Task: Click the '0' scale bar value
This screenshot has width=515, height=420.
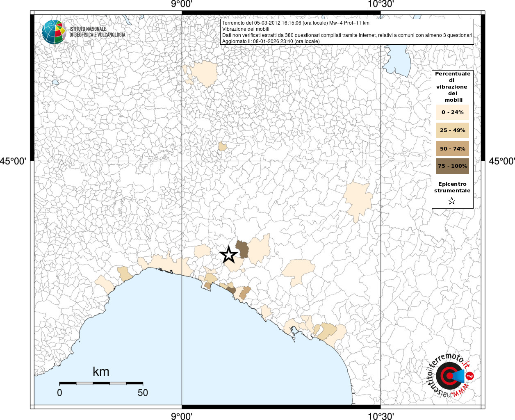Action: click(60, 393)
